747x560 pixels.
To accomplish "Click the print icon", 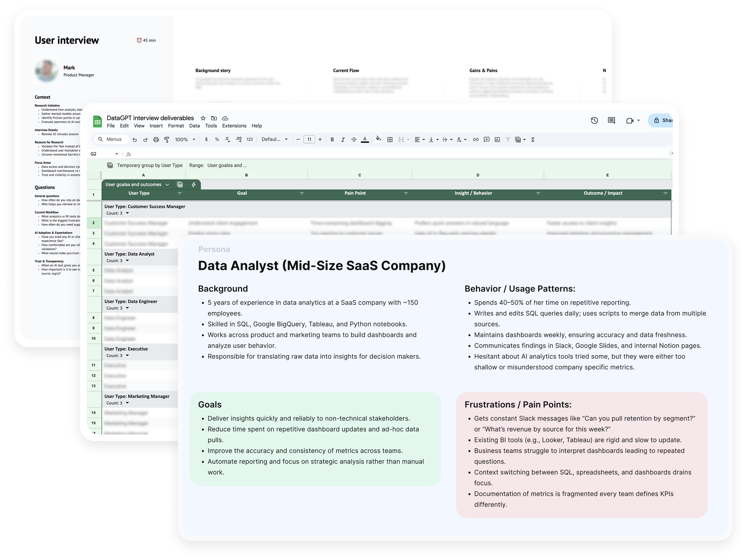I will (156, 139).
